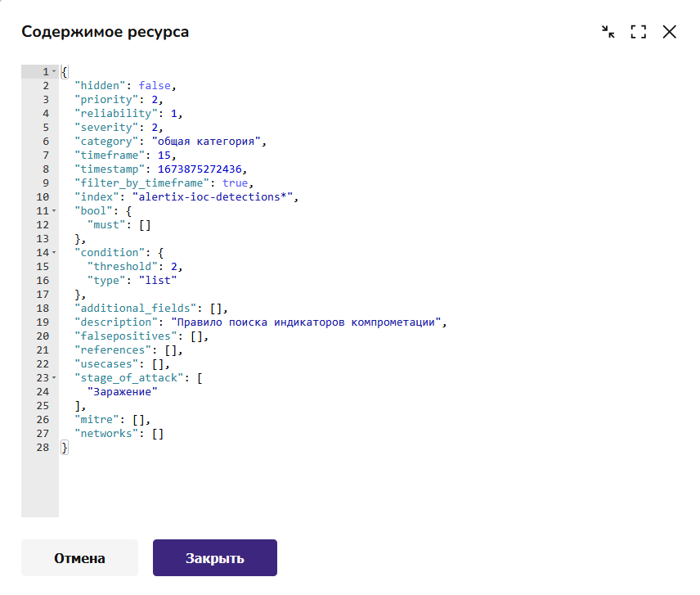The height and width of the screenshot is (595, 700).
Task: Click the true value on line 9
Action: pos(235,183)
